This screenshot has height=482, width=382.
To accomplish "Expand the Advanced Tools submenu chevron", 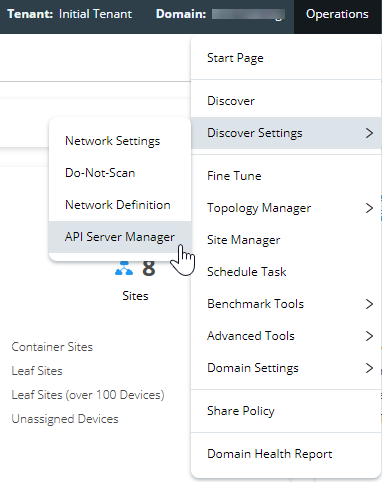I will 369,336.
